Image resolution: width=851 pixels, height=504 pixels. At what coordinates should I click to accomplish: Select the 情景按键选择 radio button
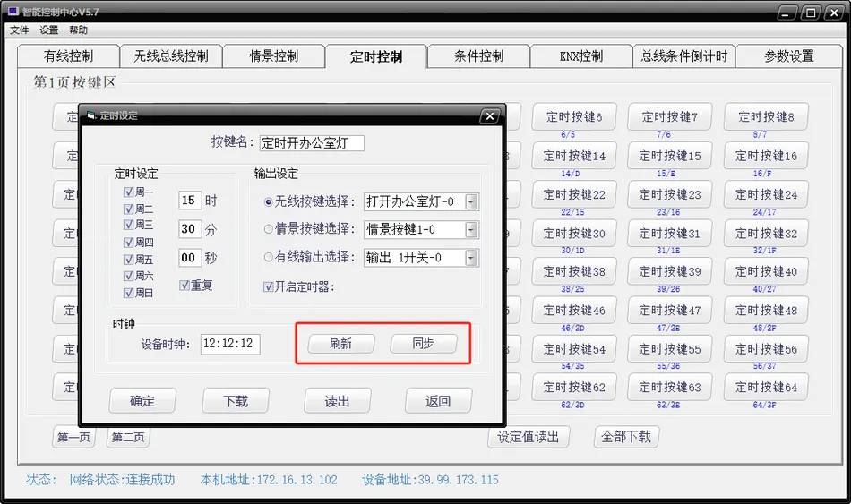tap(268, 229)
